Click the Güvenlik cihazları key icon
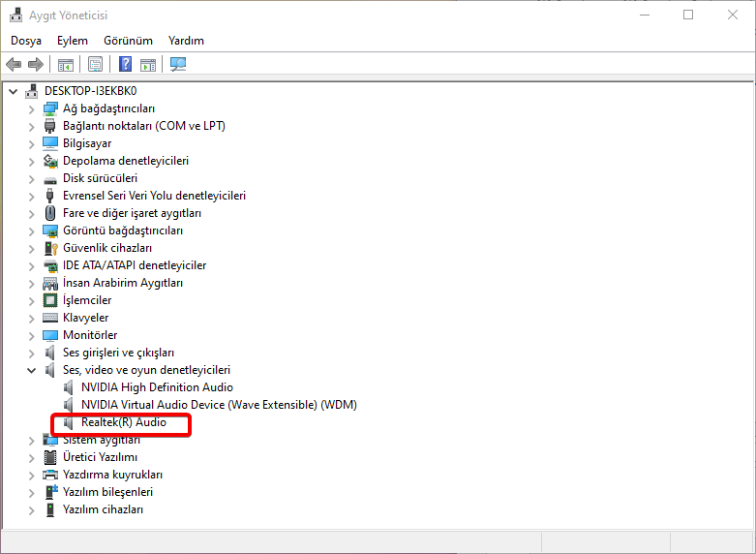This screenshot has width=756, height=554. pyautogui.click(x=50, y=248)
